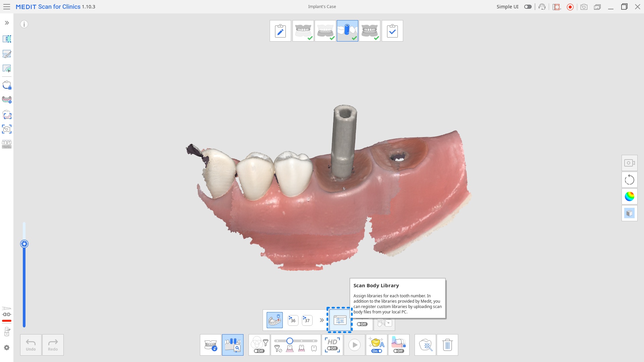This screenshot has height=362, width=644.
Task: Open the hamburger main menu
Action: click(x=7, y=7)
